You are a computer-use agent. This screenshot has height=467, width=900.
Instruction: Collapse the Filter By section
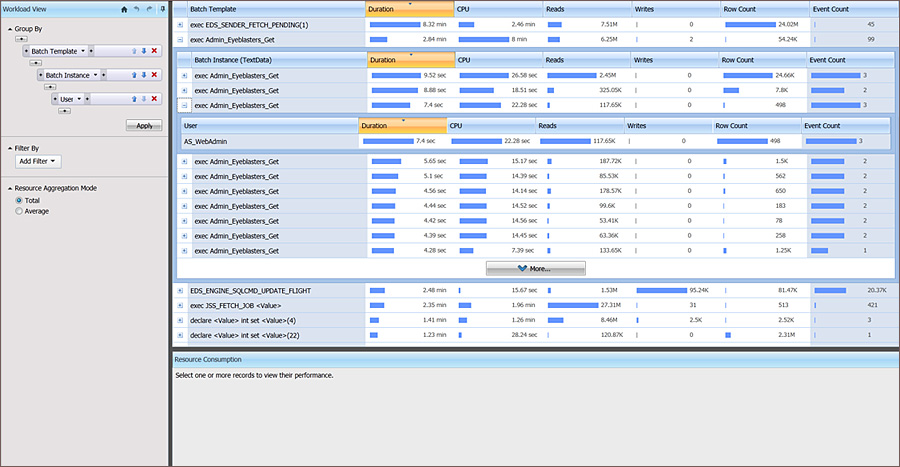pos(10,148)
